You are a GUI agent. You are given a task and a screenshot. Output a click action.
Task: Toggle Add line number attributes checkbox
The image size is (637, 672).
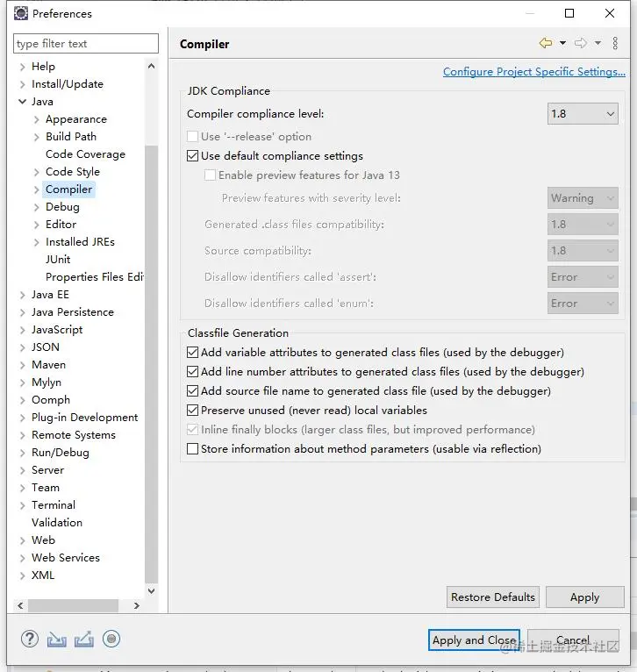tap(193, 372)
